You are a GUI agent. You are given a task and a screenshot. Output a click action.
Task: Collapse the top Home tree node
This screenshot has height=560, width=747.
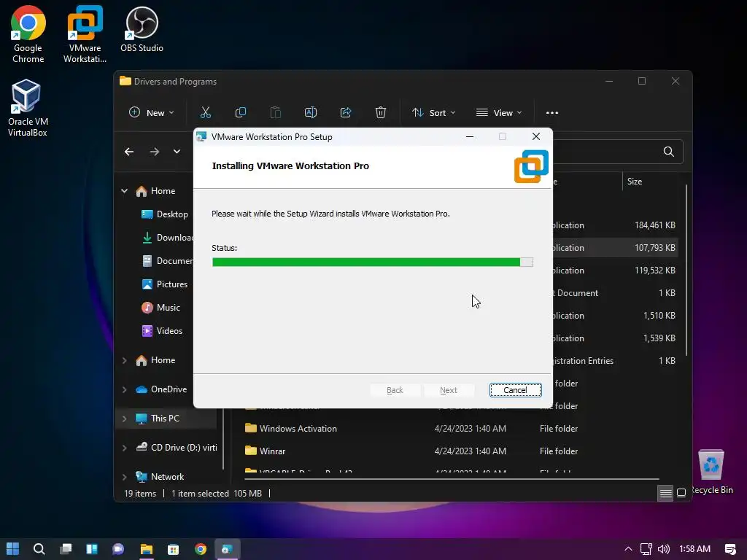(124, 191)
